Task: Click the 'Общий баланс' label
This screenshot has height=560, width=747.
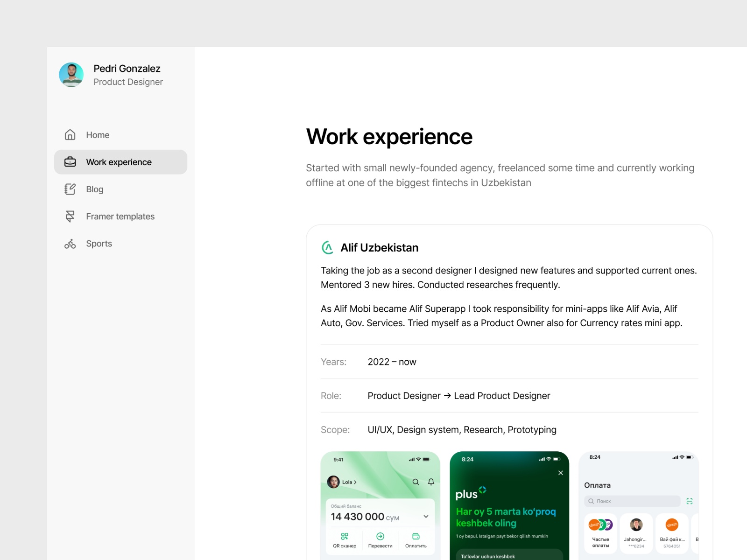Action: (346, 506)
